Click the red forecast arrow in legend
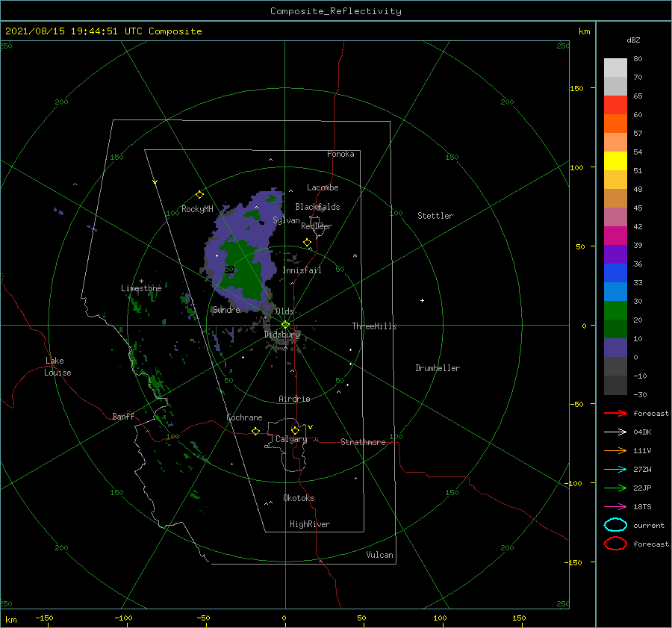Viewport: 672px width, 628px height. [x=615, y=413]
